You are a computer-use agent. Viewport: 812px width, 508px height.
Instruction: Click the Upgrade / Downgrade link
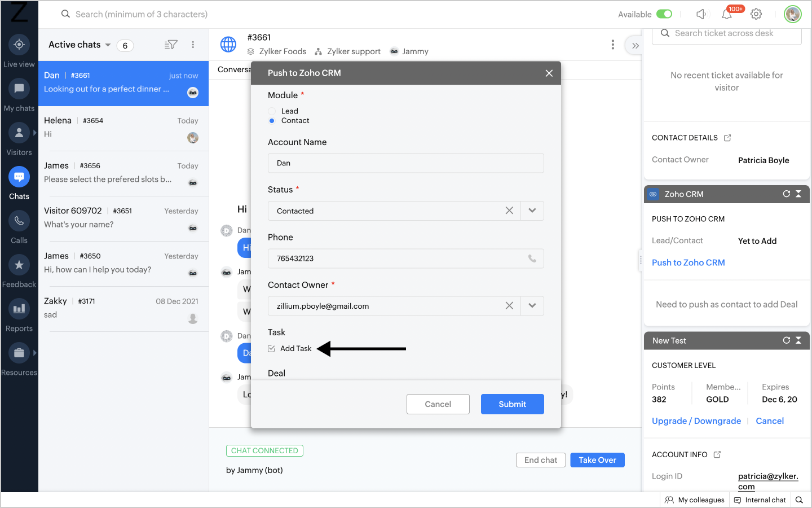[x=696, y=421]
